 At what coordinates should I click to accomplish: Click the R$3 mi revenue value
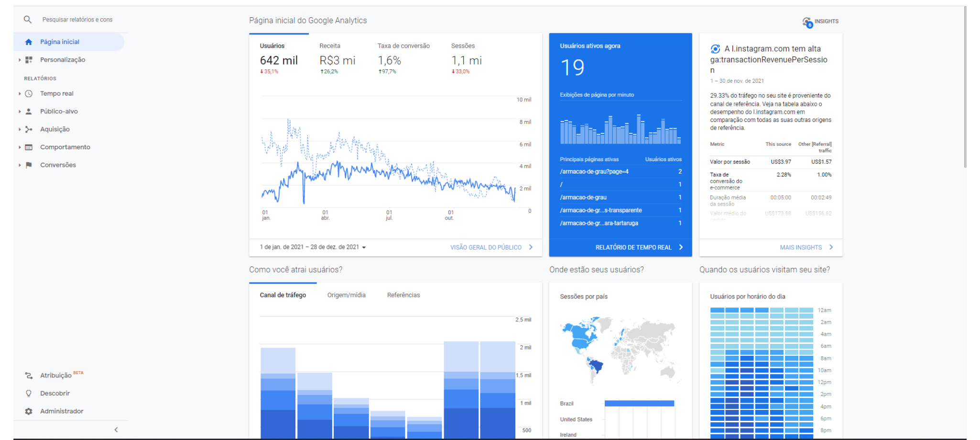(x=338, y=61)
